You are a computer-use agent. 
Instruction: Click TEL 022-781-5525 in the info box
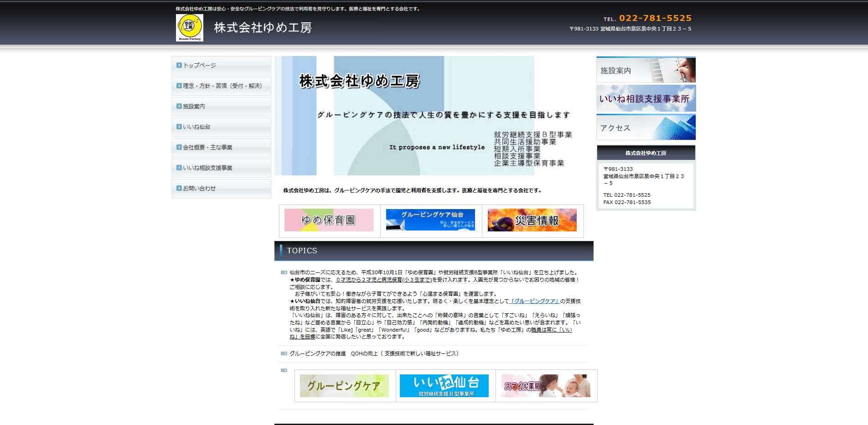627,195
